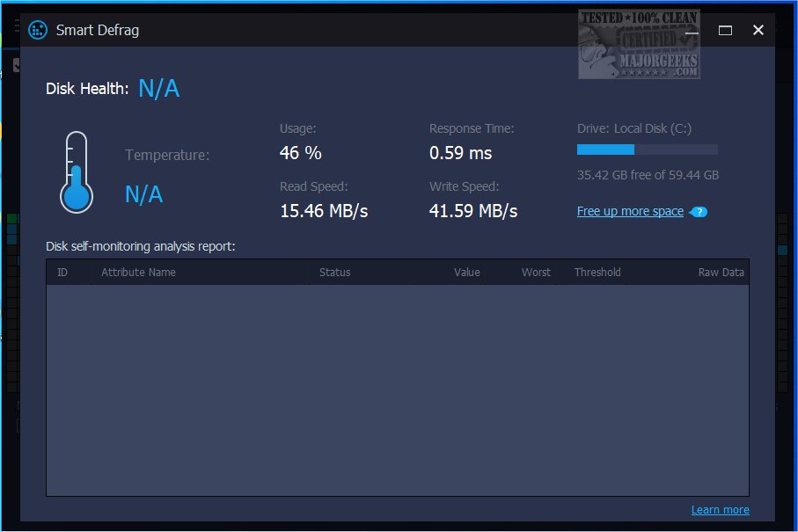This screenshot has height=532, width=798.
Task: Sort by the Value column header
Action: (x=466, y=272)
